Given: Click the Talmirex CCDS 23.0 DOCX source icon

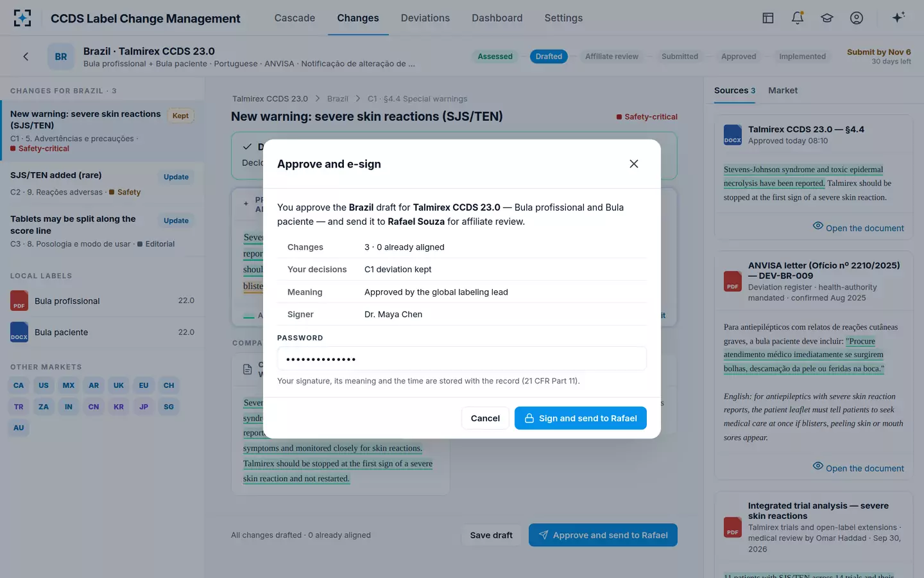Looking at the screenshot, I should (733, 135).
